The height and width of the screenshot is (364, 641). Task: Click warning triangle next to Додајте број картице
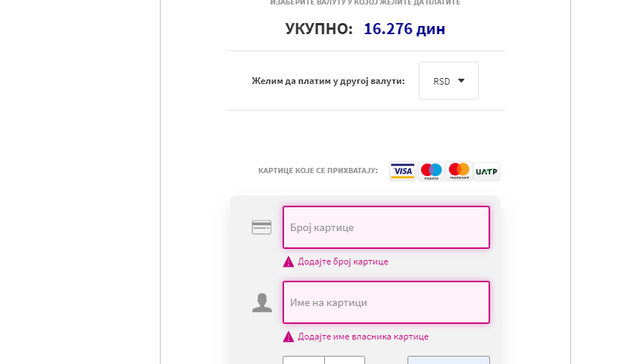(289, 261)
